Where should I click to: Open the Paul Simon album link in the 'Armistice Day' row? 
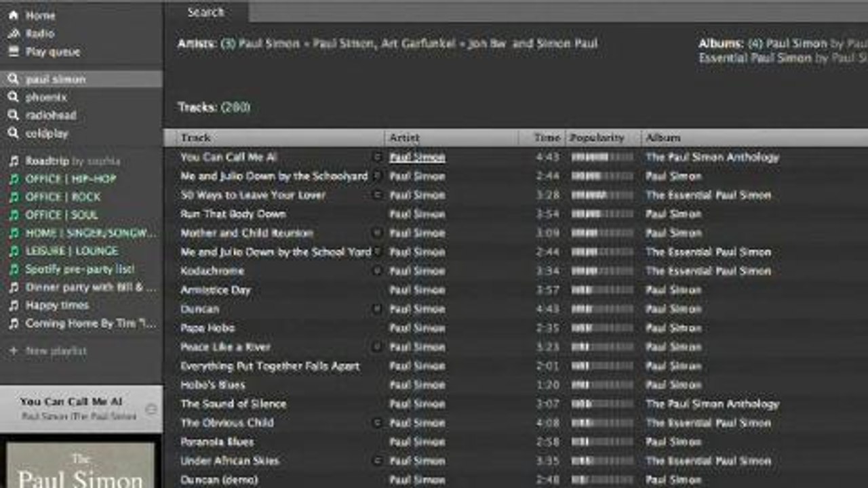coord(673,290)
